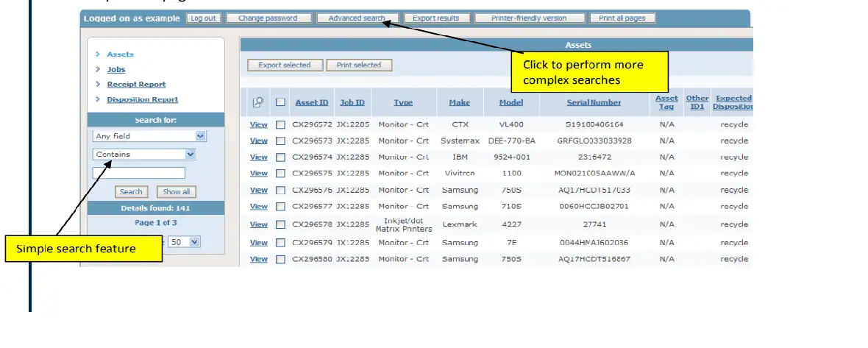868x348 pixels.
Task: Click the Advanced search button
Action: (x=357, y=18)
